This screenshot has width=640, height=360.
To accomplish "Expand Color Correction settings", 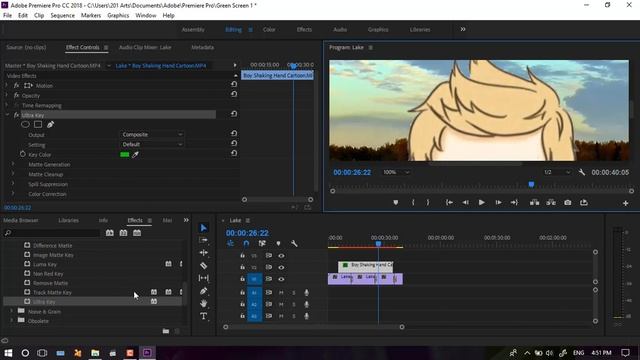I will [13, 194].
